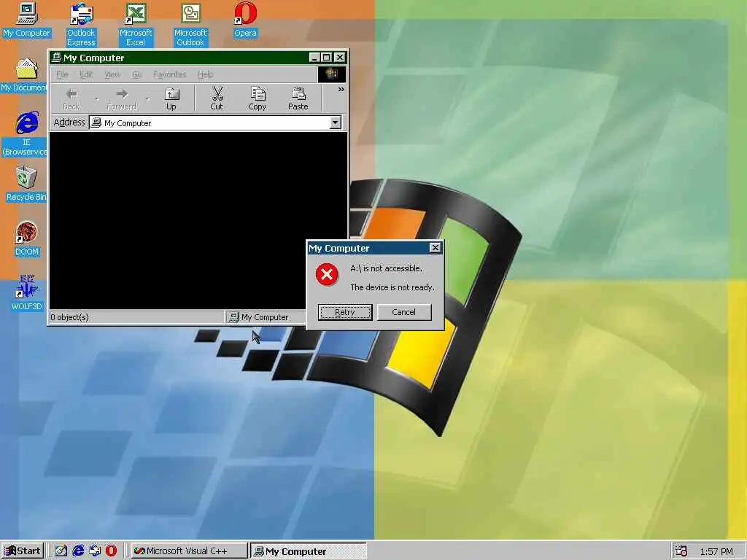Open the Address bar dropdown arrow
The width and height of the screenshot is (747, 560).
[336, 122]
